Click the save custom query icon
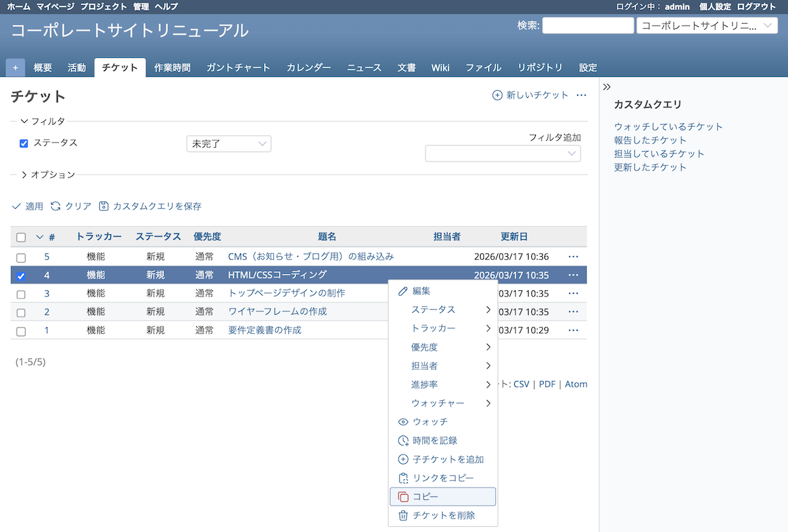Viewport: 788px width, 532px height. pos(104,206)
